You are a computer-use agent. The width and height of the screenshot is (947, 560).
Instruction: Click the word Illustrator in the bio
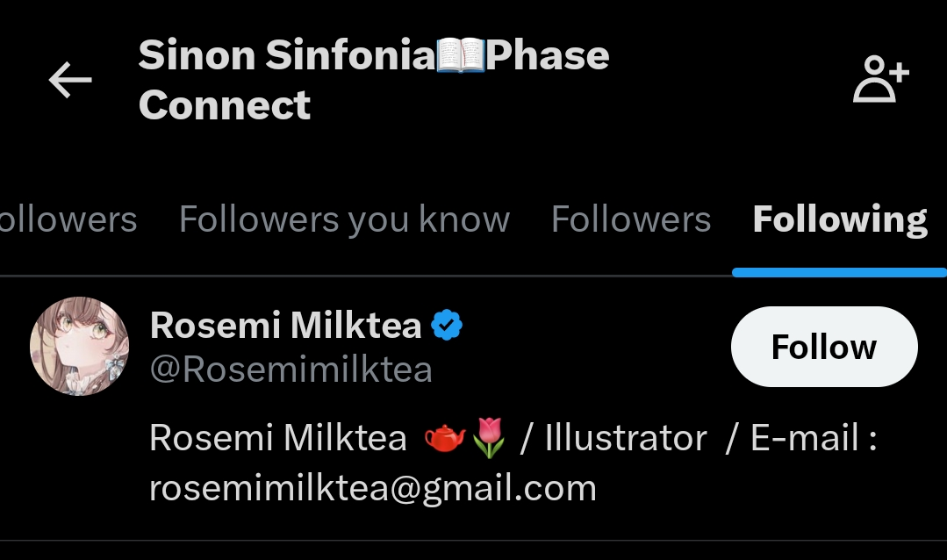click(625, 438)
